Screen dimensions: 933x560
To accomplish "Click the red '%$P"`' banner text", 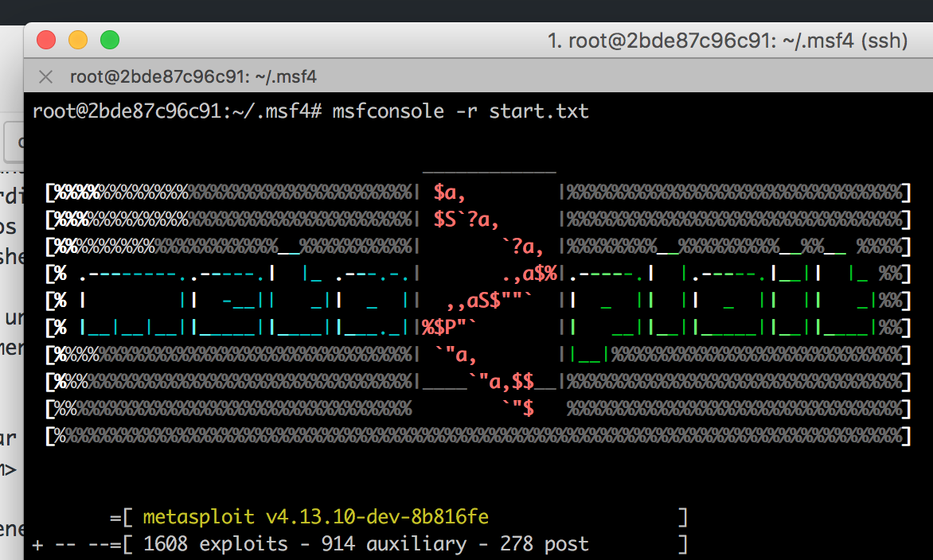I will (x=449, y=328).
